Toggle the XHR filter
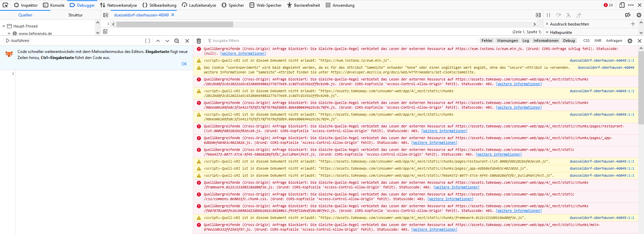This screenshot has height=234, width=644. 598,41
